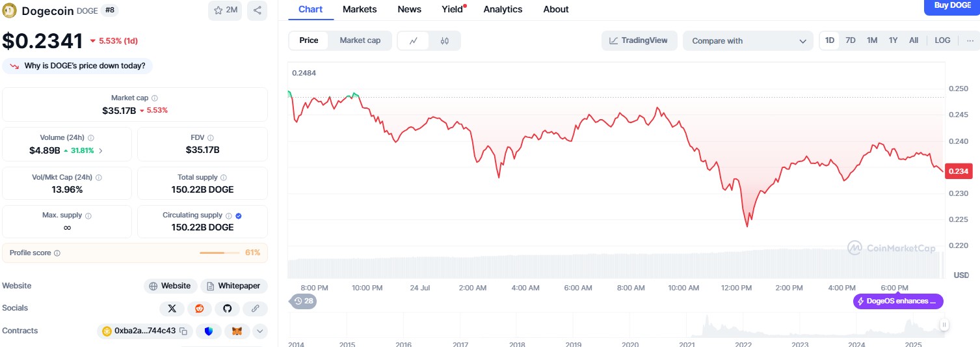The width and height of the screenshot is (980, 347).
Task: Click the Buy DOGE button
Action: tap(952, 6)
